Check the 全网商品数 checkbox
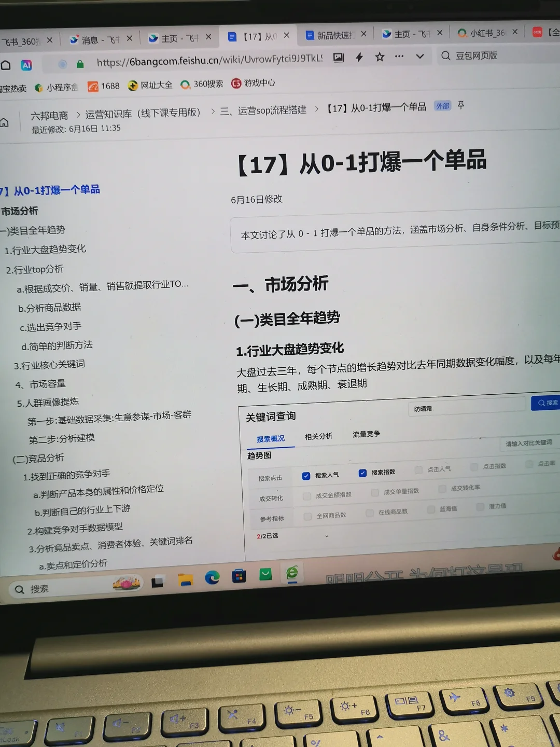 (308, 517)
